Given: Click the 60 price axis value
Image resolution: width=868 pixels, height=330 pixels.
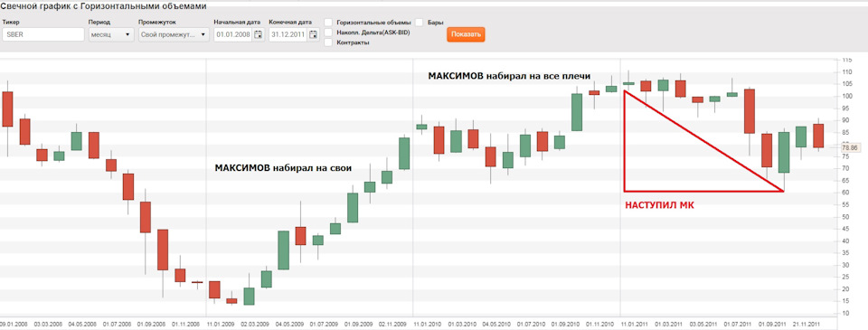Looking at the screenshot, I should 845,193.
